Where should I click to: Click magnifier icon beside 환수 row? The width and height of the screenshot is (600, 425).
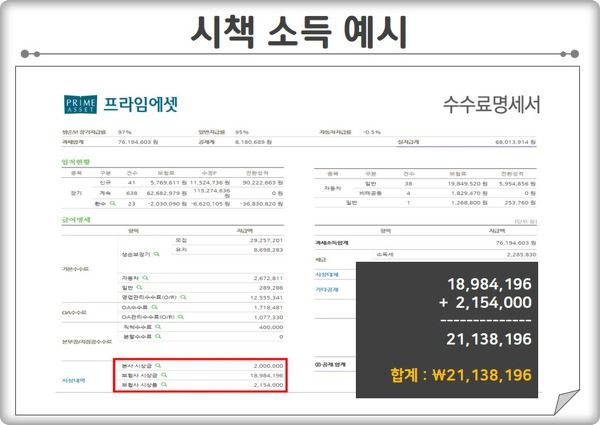[x=112, y=204]
